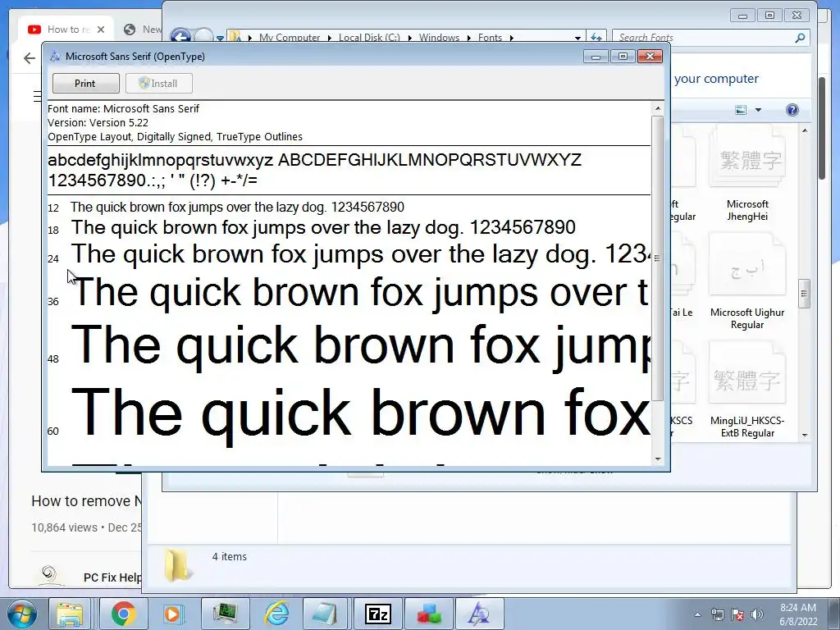
Task: Maximize the Microsoft Sans Serif viewer window
Action: (x=623, y=57)
